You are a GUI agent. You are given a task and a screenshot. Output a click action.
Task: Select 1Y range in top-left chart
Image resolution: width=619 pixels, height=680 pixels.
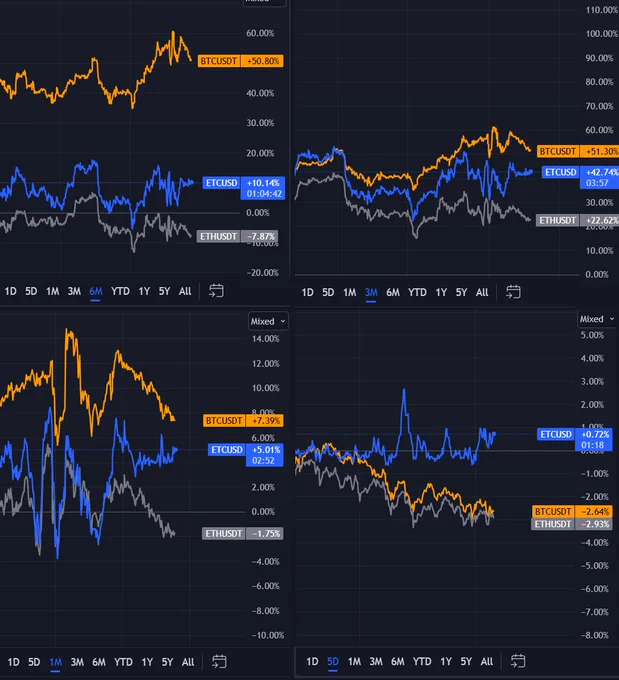coord(144,291)
